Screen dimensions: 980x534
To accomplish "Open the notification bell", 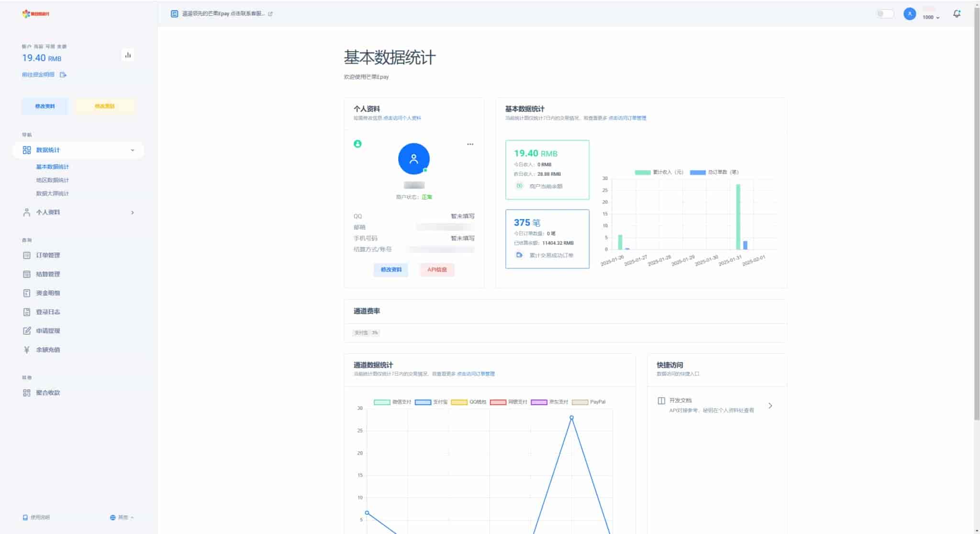I will (x=957, y=14).
